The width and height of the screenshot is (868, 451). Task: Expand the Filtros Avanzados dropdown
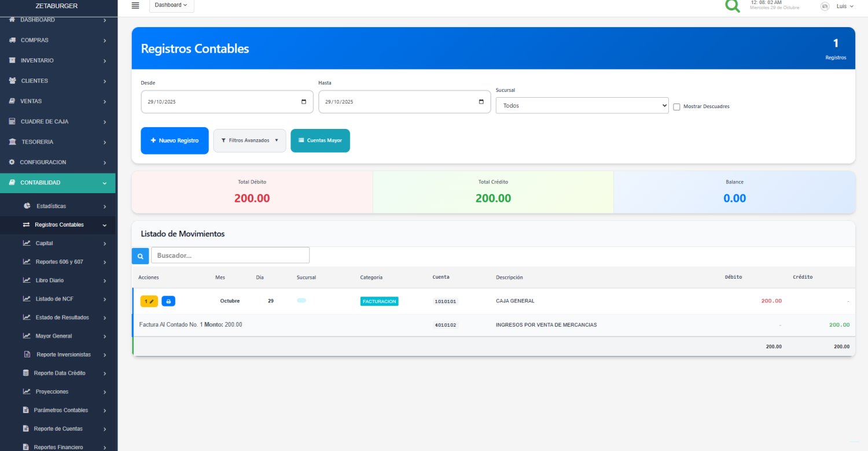(249, 141)
